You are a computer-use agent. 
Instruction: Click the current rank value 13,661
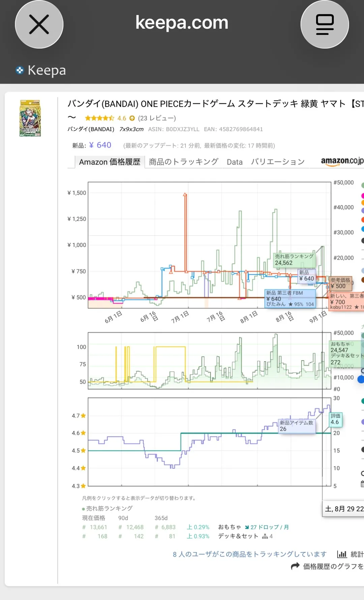coord(98,527)
